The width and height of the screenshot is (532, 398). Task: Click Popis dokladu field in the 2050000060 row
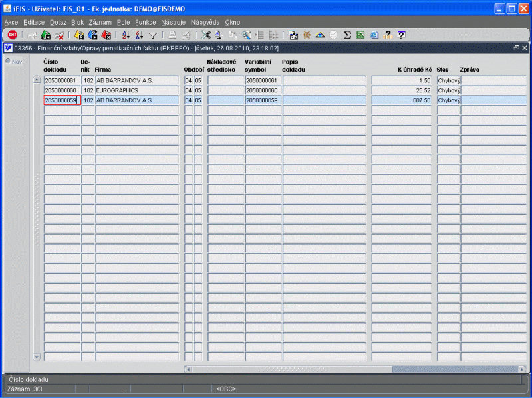(x=325, y=90)
